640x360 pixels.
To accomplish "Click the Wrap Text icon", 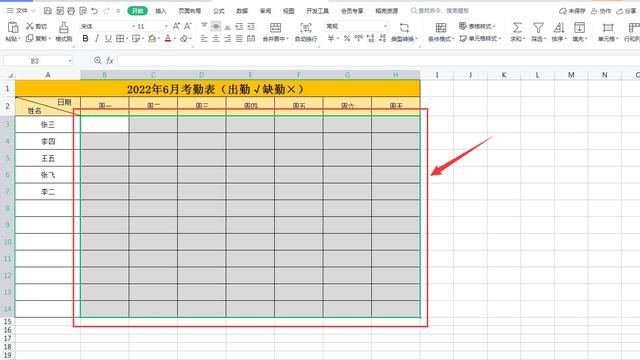I will pyautogui.click(x=306, y=27).
